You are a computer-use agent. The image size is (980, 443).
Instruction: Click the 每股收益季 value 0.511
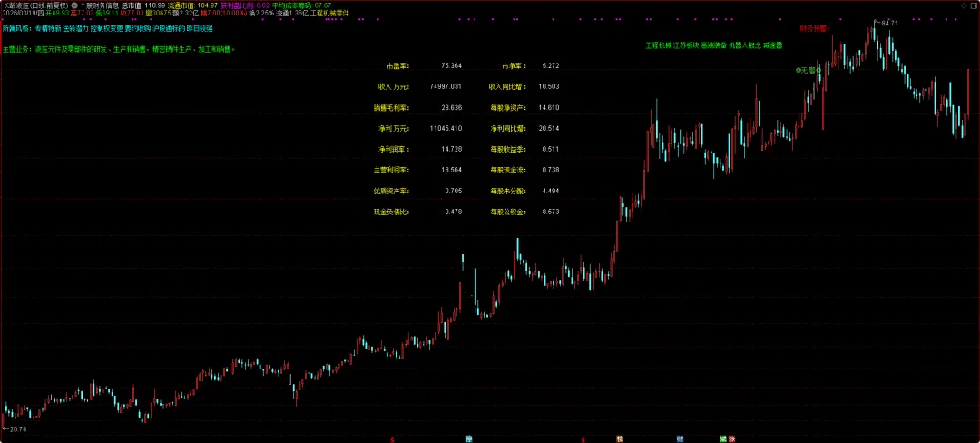(551, 149)
